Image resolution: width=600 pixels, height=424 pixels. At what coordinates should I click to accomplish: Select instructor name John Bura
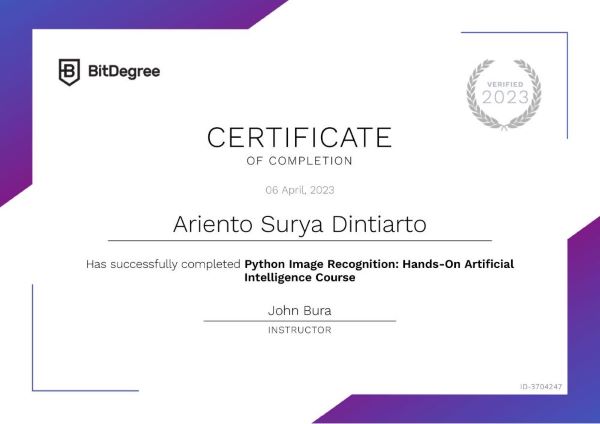(x=299, y=310)
